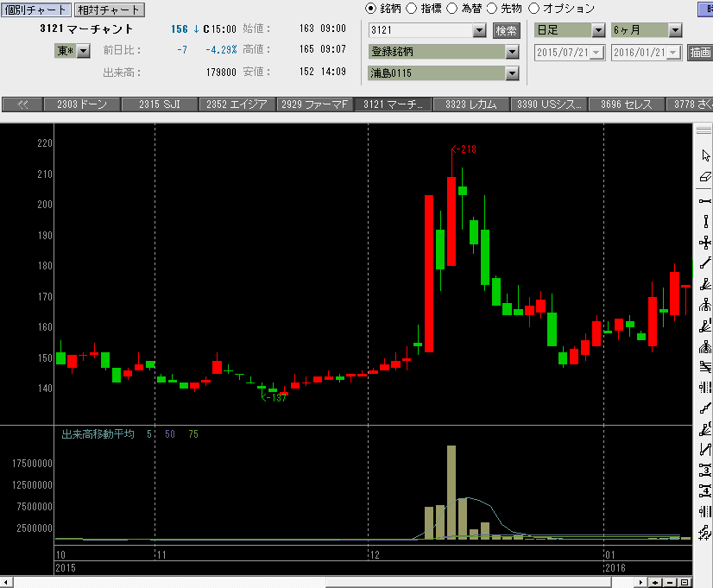Select the crosshair line tool
713x588 pixels.
705,243
